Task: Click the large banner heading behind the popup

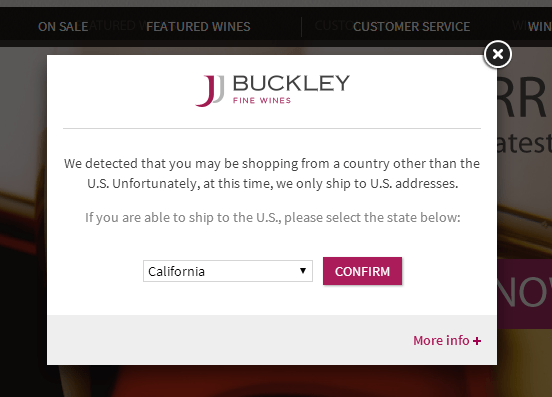Action: [x=525, y=99]
